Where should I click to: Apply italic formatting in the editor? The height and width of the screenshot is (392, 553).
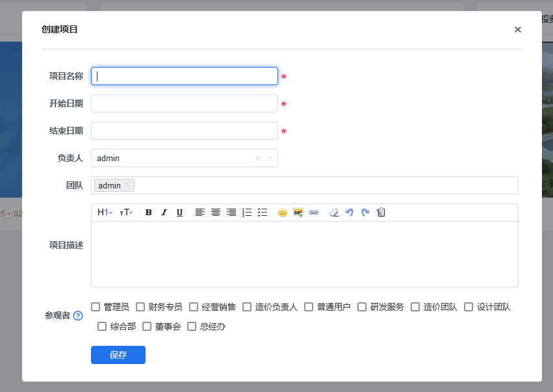point(164,213)
